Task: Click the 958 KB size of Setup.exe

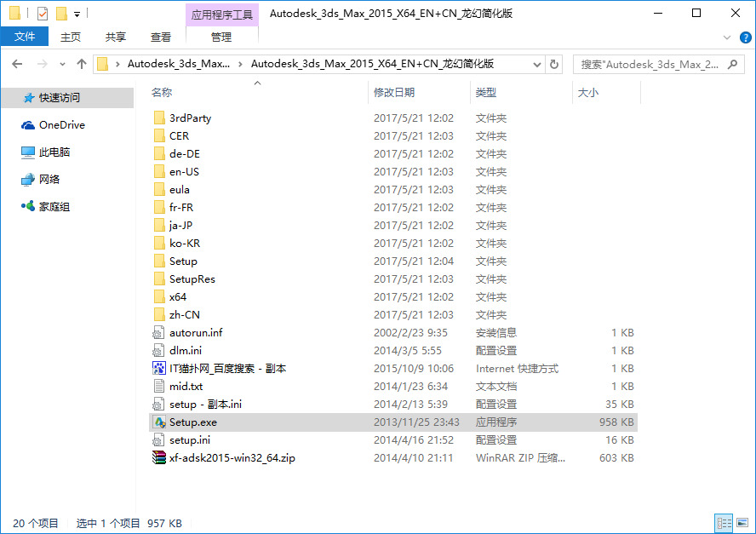Action: 616,422
